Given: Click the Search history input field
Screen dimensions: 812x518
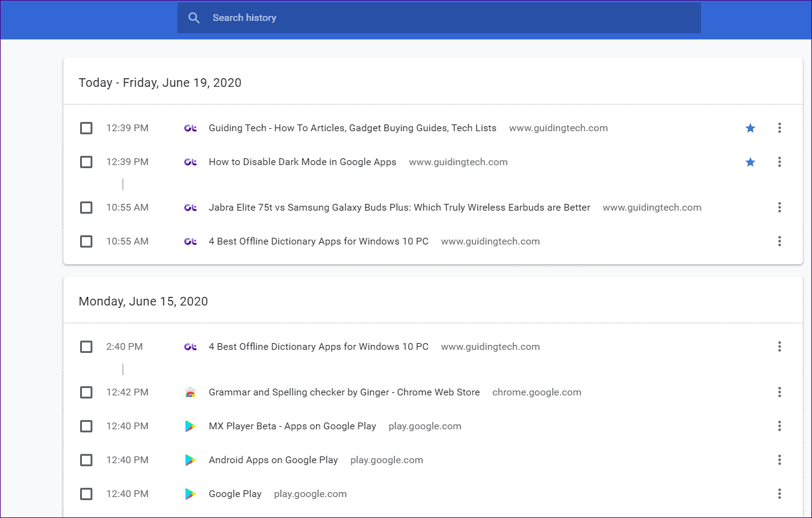Looking at the screenshot, I should (x=439, y=18).
